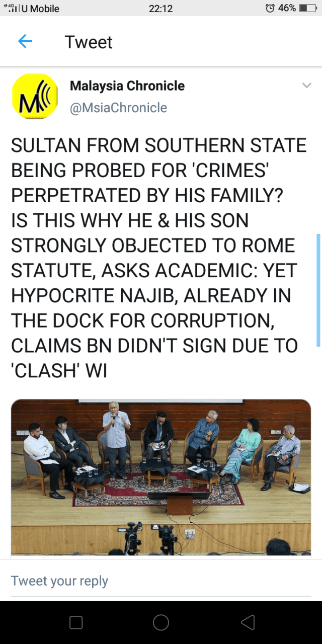The image size is (322, 644).
Task: Tap Android back triangle button
Action: [248, 622]
